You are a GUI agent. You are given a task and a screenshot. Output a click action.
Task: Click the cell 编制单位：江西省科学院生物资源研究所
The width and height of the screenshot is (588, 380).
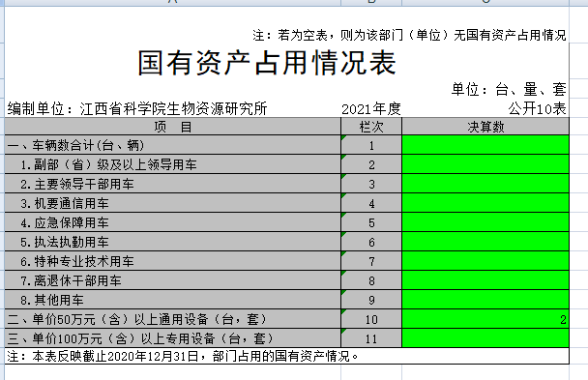(x=137, y=108)
